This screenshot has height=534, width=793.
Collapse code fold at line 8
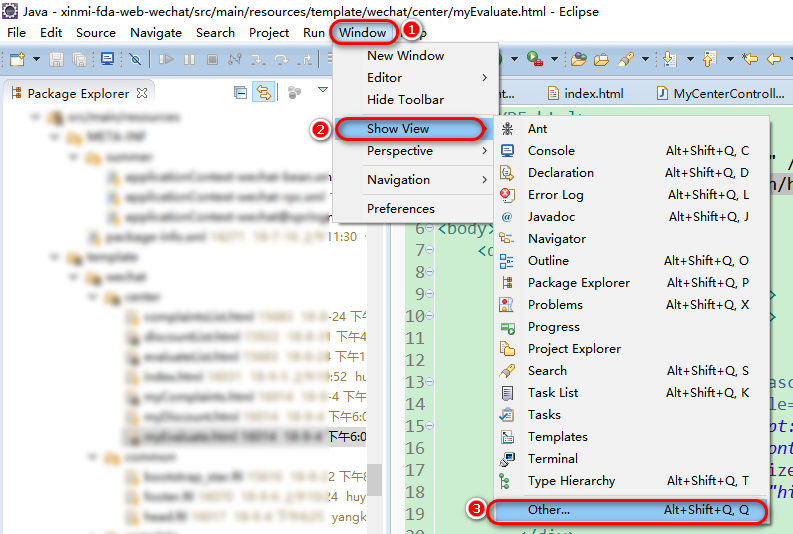429,272
